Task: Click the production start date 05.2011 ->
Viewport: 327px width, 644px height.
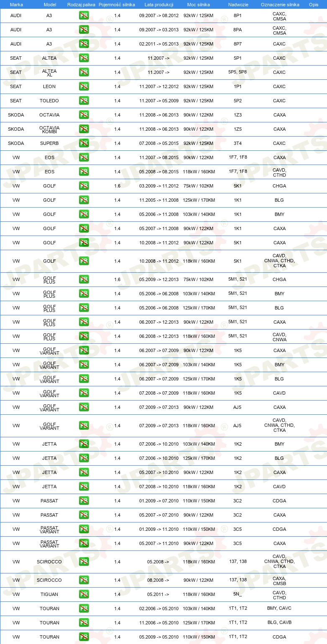Action: (x=158, y=594)
